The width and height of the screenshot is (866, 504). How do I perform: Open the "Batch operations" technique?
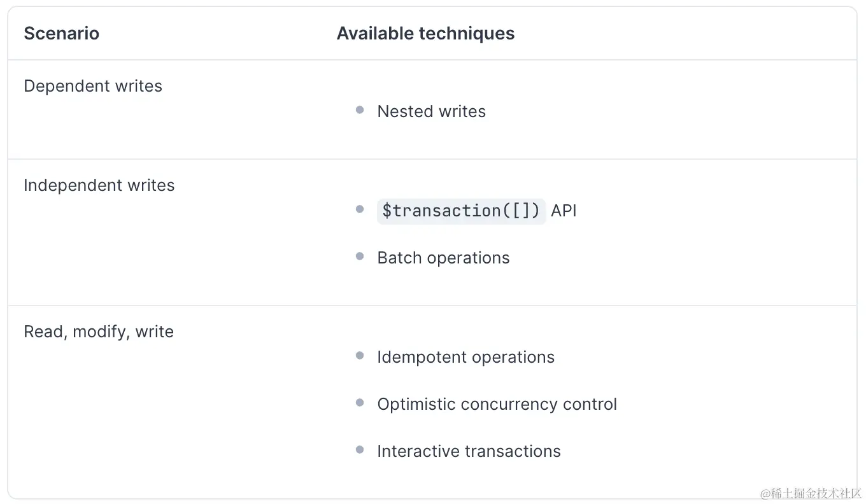click(443, 258)
